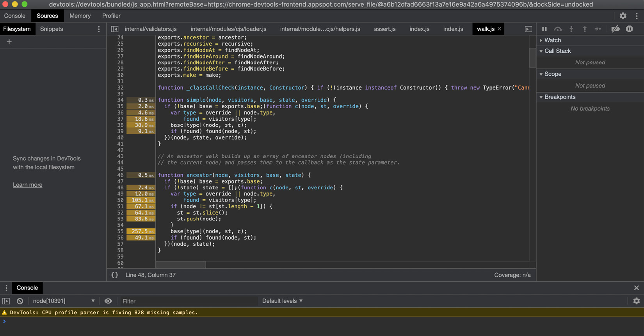This screenshot has width=644, height=336.
Task: Click the 38.9 ms profile marker
Action: (141, 125)
